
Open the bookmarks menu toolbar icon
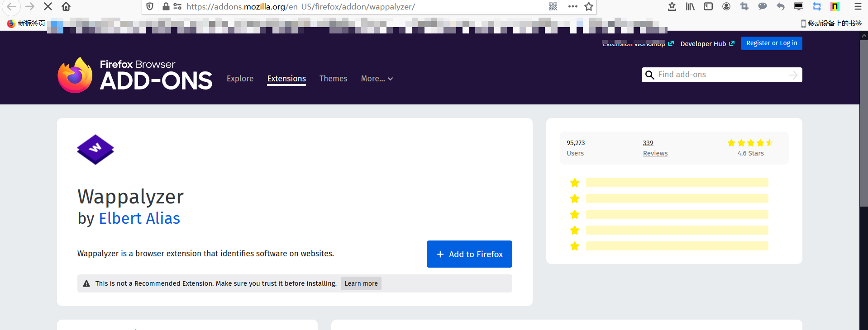click(672, 6)
